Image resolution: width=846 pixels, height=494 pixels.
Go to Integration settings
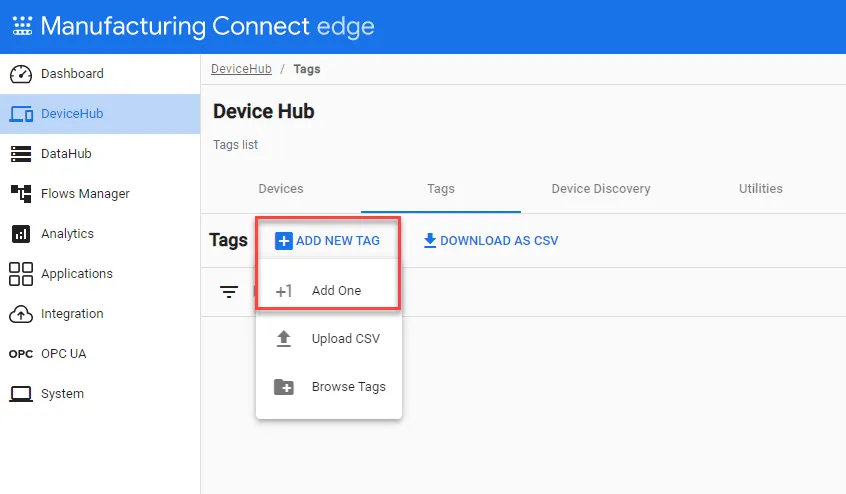100,314
